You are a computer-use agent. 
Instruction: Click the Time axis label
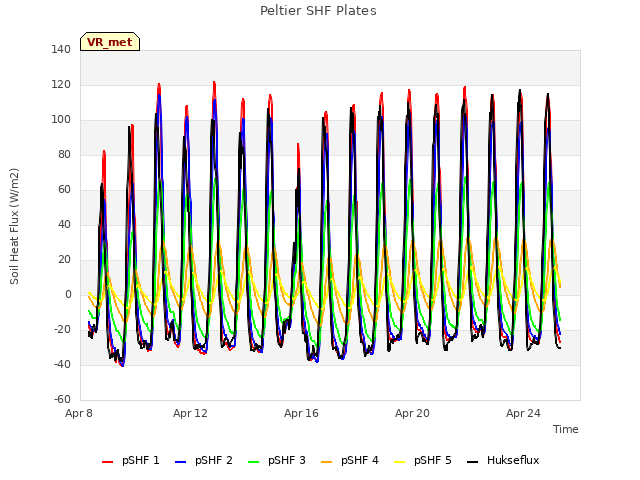[565, 429]
